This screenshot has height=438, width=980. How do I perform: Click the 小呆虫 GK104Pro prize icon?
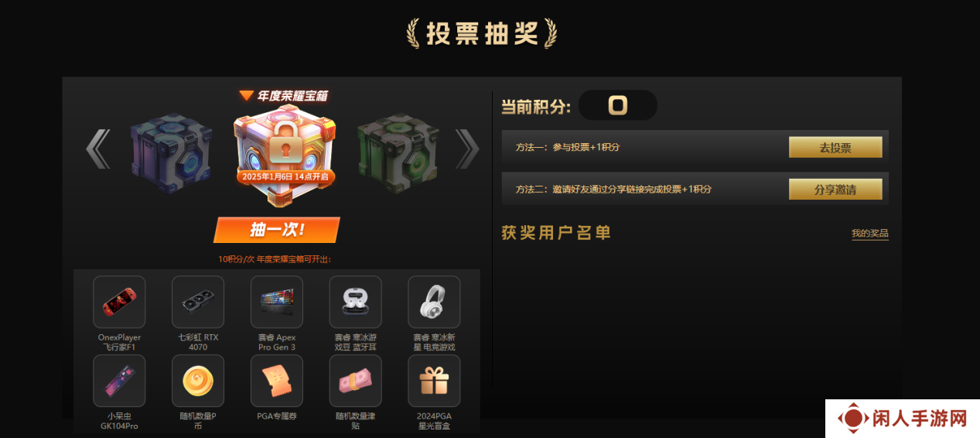[x=119, y=381]
